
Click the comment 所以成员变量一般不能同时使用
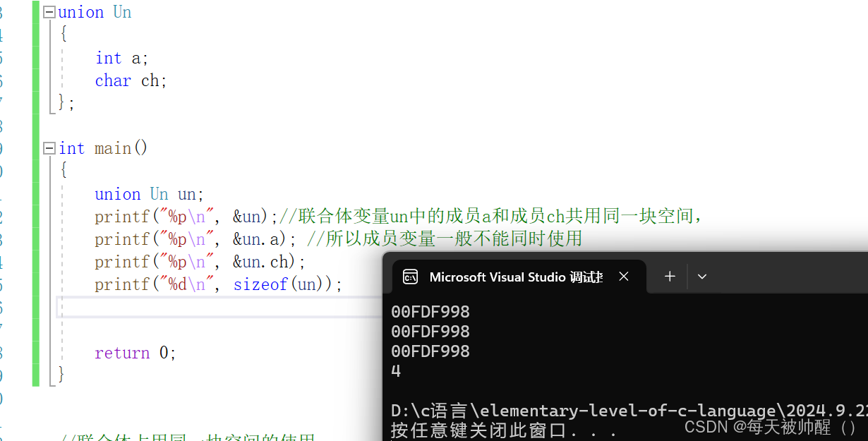coord(445,239)
